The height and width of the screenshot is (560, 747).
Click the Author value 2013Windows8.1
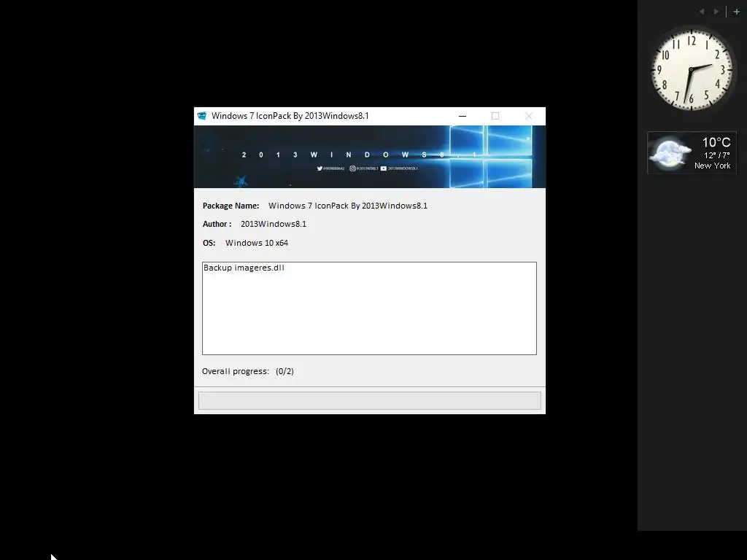coord(274,224)
